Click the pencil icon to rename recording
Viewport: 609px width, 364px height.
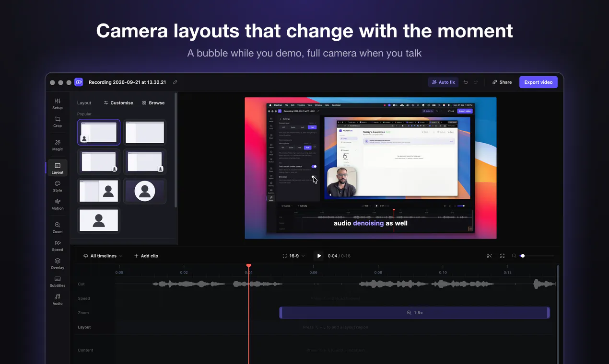(x=175, y=82)
